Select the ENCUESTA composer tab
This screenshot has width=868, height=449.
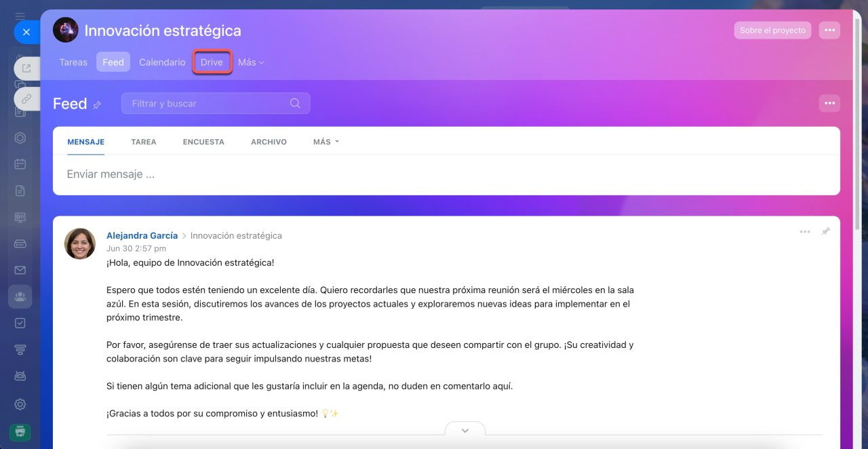(203, 142)
